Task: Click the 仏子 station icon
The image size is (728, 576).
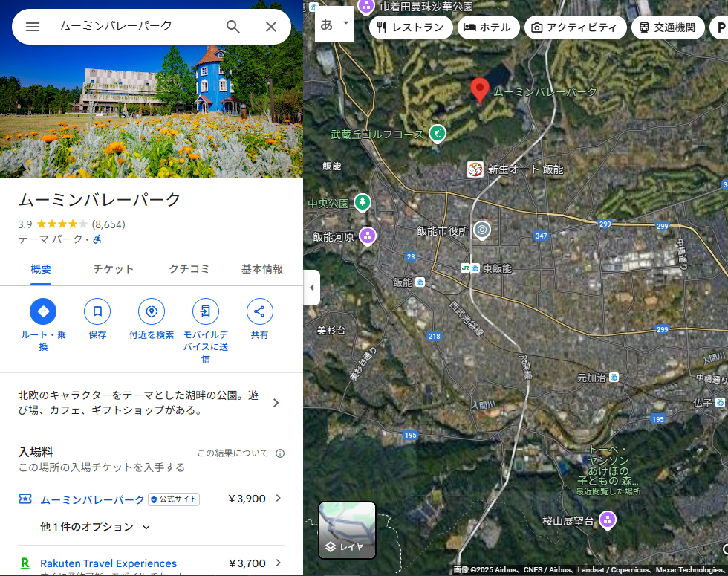Action: tap(720, 402)
